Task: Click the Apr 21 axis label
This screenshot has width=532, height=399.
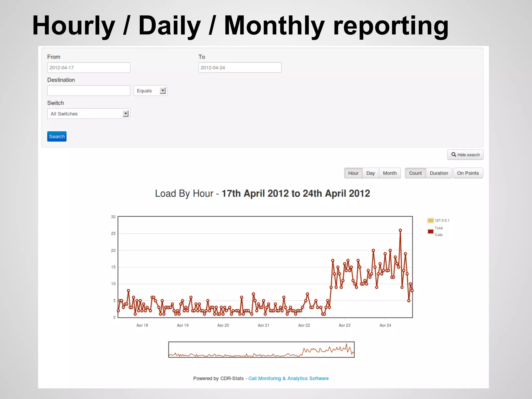Action: click(x=263, y=325)
